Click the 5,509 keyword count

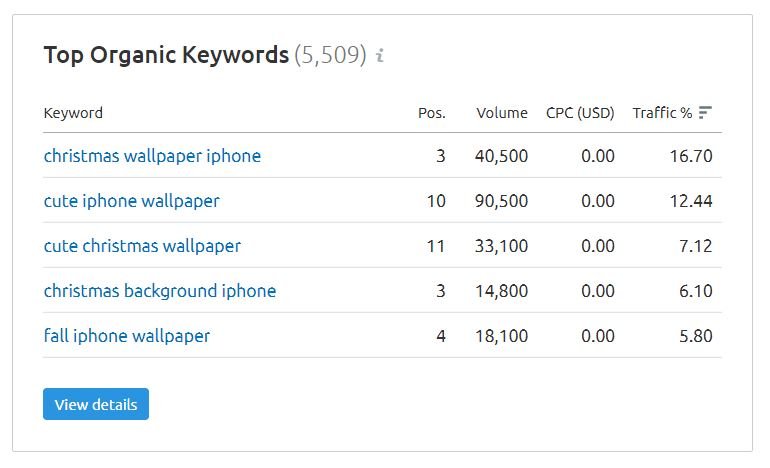click(x=330, y=55)
